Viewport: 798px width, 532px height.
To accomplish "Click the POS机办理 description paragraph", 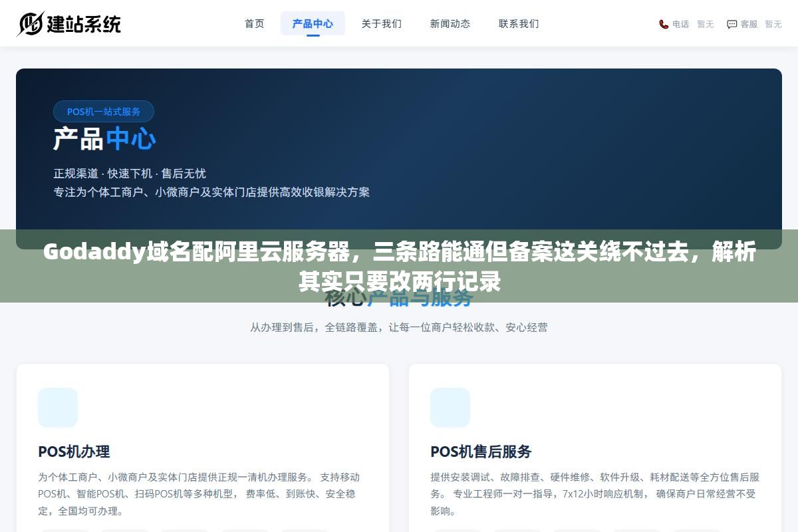I will coord(199,494).
